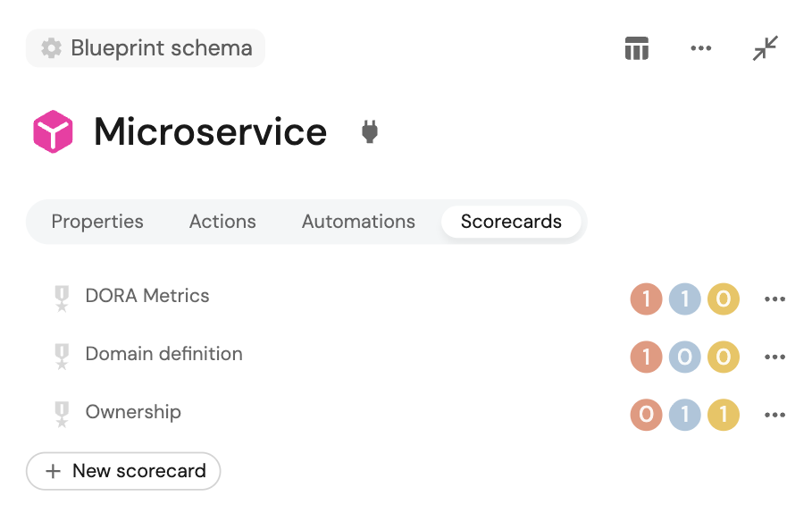Click the Domain definition medal icon
Screen dimensions: 812x513
coord(62,357)
